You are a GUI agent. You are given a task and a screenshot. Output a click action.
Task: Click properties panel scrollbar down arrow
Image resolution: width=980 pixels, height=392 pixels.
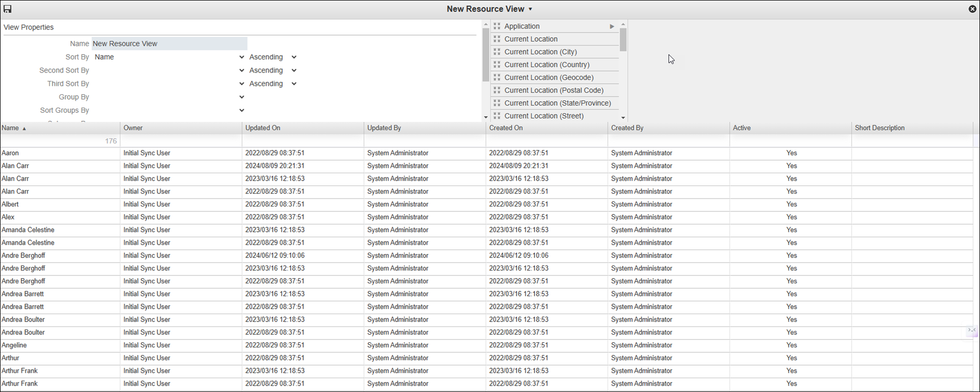[486, 118]
